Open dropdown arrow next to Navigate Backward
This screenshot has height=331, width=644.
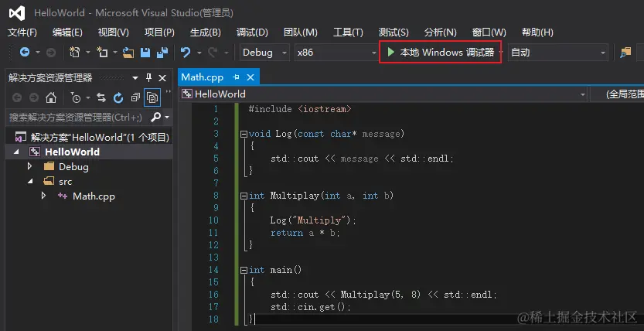point(38,53)
